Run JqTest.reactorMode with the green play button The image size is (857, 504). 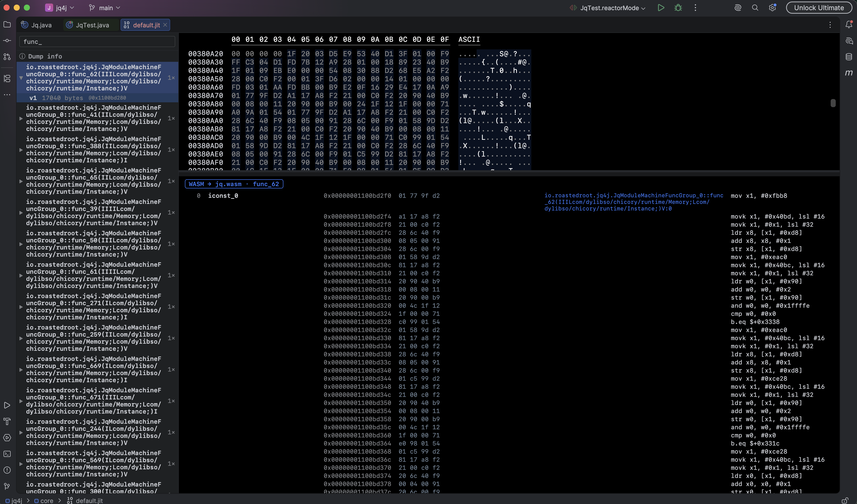(x=661, y=8)
